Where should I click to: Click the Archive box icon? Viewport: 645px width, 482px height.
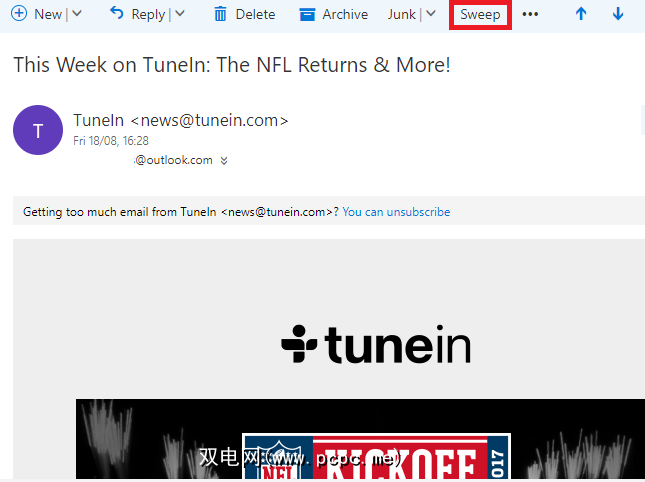[307, 14]
